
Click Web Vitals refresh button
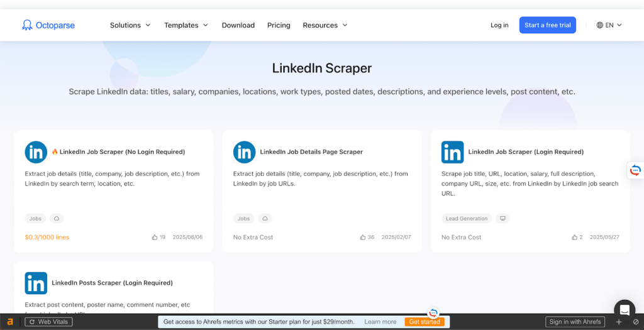coord(49,322)
